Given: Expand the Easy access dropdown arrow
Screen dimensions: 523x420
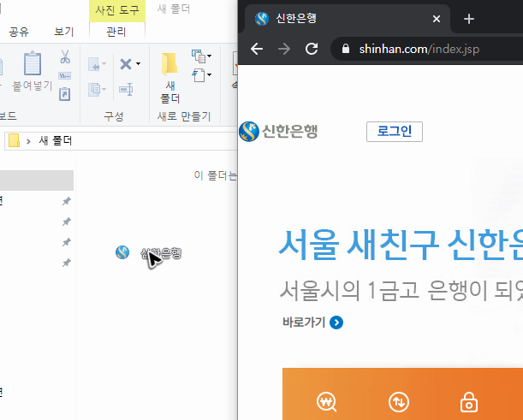Looking at the screenshot, I should pos(209,74).
